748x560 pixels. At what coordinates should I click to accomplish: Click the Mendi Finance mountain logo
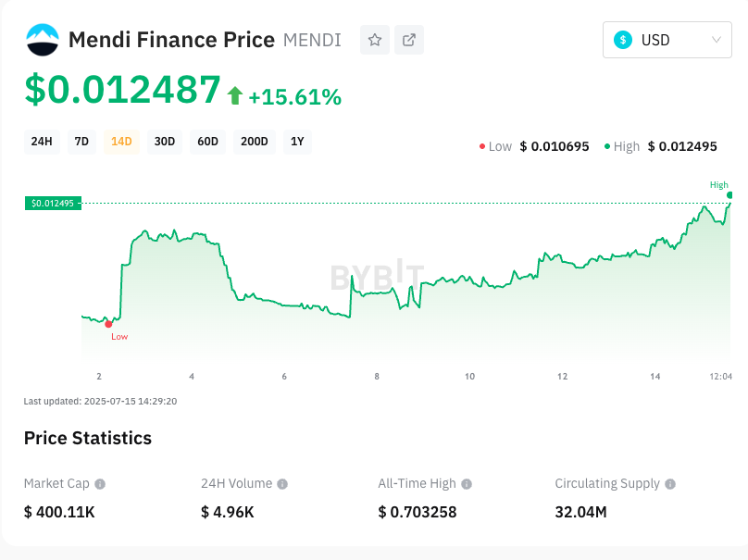[43, 40]
